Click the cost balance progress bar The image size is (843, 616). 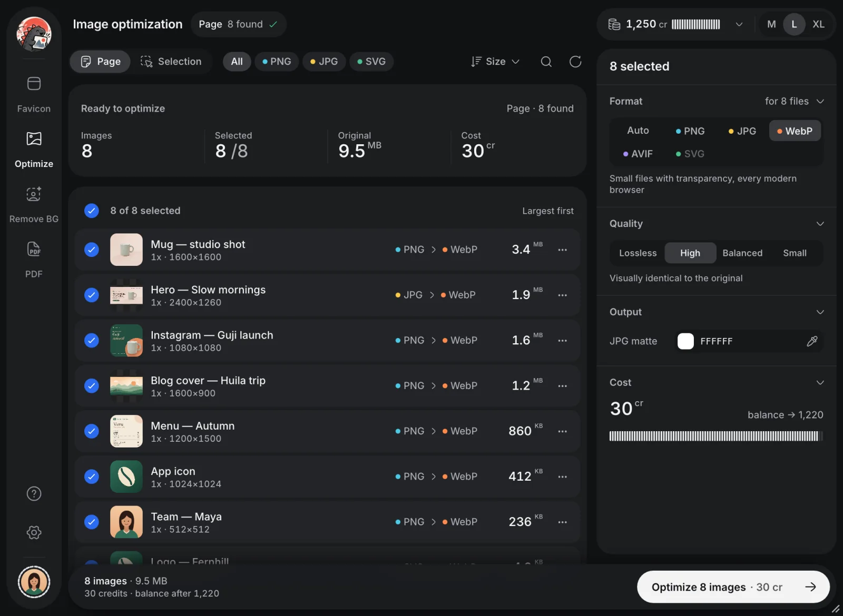pyautogui.click(x=716, y=436)
